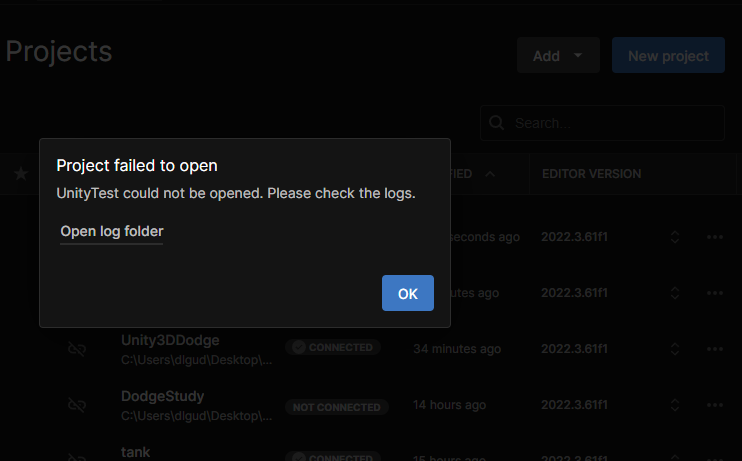Click 2022.3.61f1 version on Unity3DDodge row
Image resolution: width=742 pixels, height=461 pixels.
[x=574, y=349]
